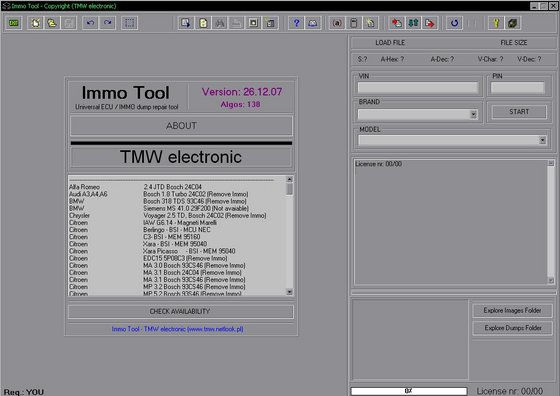Image resolution: width=560 pixels, height=396 pixels.
Task: Click the undo arrow toolbar icon
Action: coord(90,23)
